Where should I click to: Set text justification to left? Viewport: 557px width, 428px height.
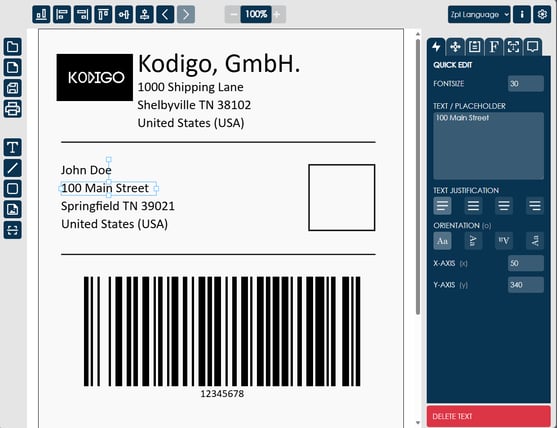[x=442, y=206]
